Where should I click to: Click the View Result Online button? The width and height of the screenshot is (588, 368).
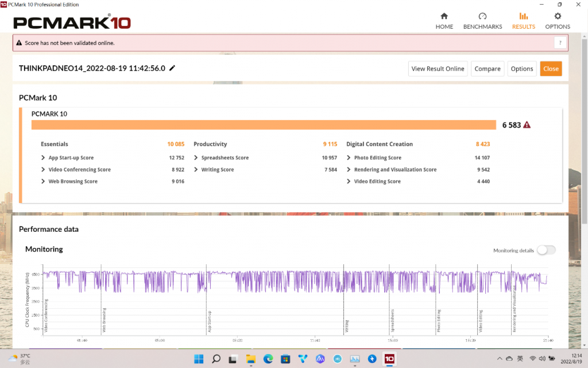pyautogui.click(x=438, y=68)
